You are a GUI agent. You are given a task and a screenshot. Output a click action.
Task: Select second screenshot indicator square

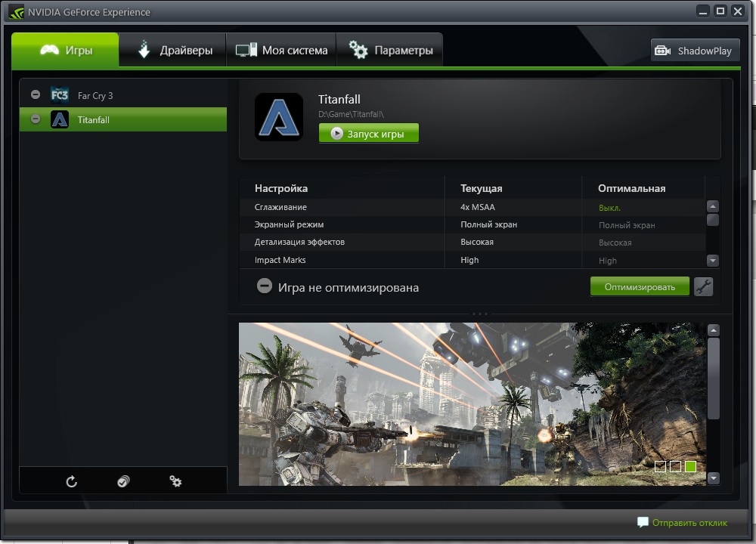tap(675, 466)
